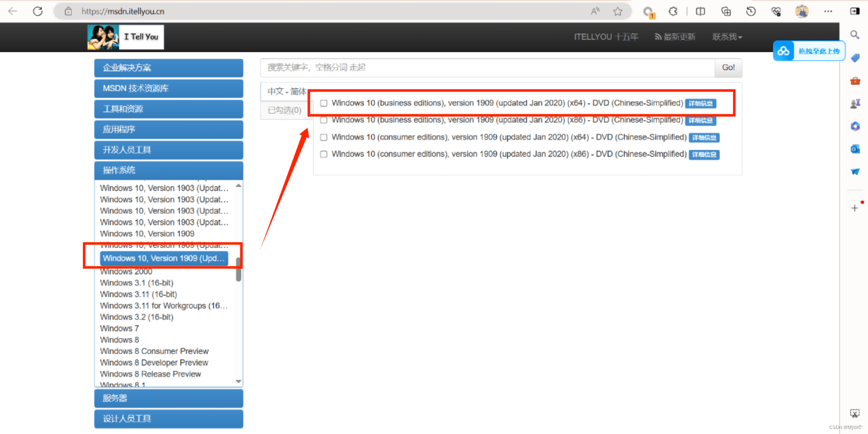The height and width of the screenshot is (434, 868).
Task: Expand the 工具和资源 category
Action: (x=169, y=109)
